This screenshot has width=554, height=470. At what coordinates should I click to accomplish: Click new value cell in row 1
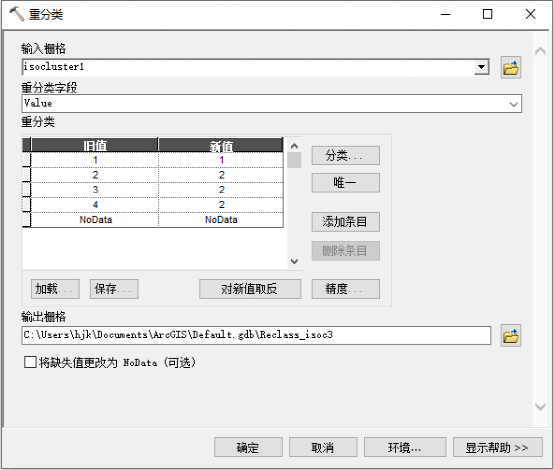coord(221,160)
